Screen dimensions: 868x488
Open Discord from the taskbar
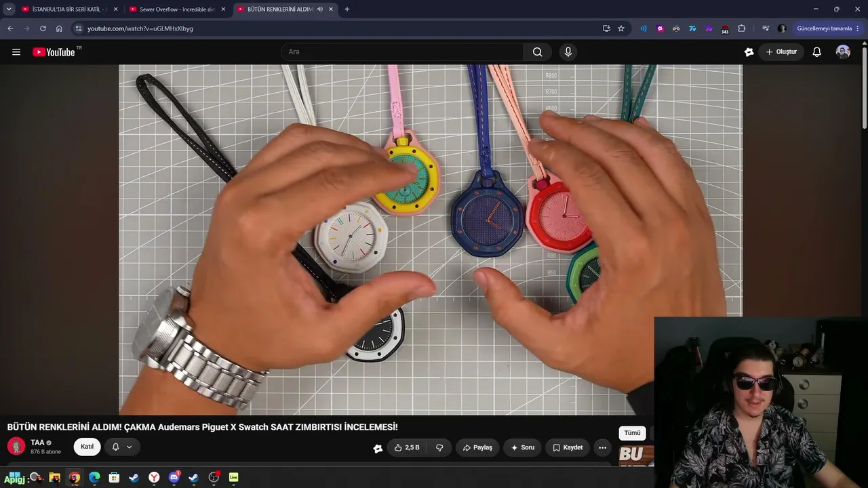coord(174,478)
